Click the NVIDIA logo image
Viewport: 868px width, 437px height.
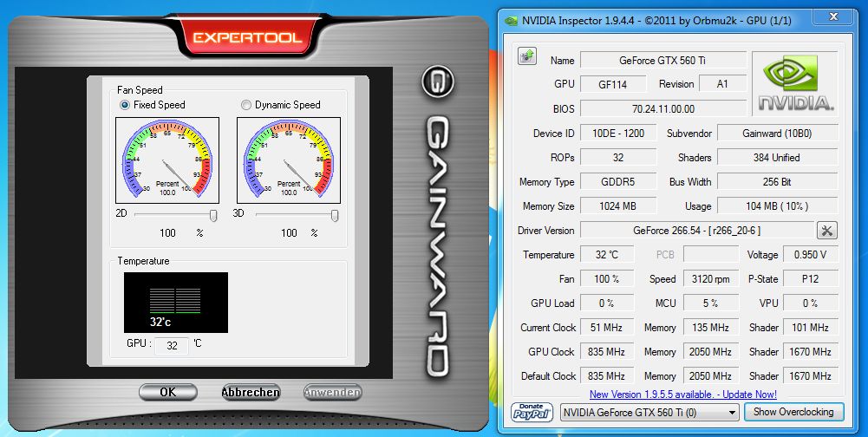[795, 83]
